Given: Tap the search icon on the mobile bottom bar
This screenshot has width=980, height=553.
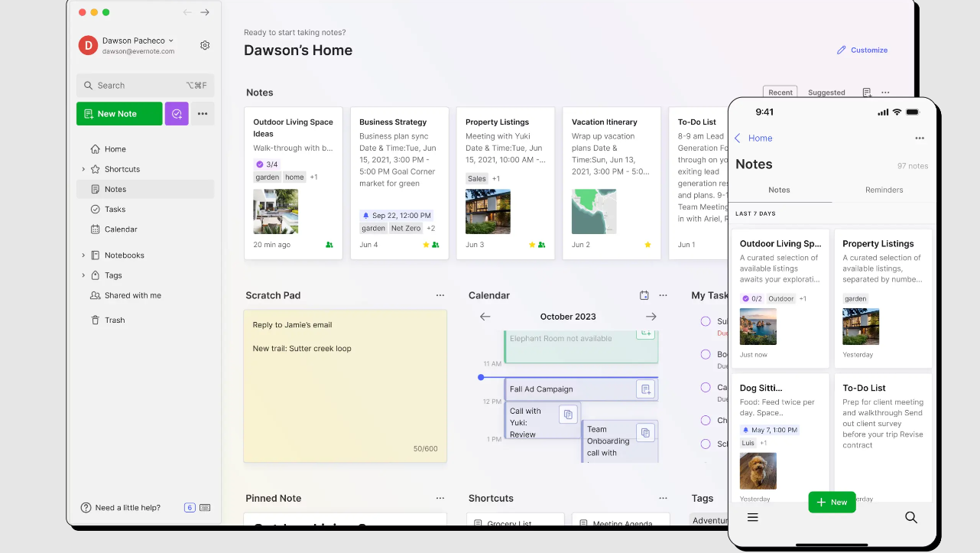Looking at the screenshot, I should [911, 517].
